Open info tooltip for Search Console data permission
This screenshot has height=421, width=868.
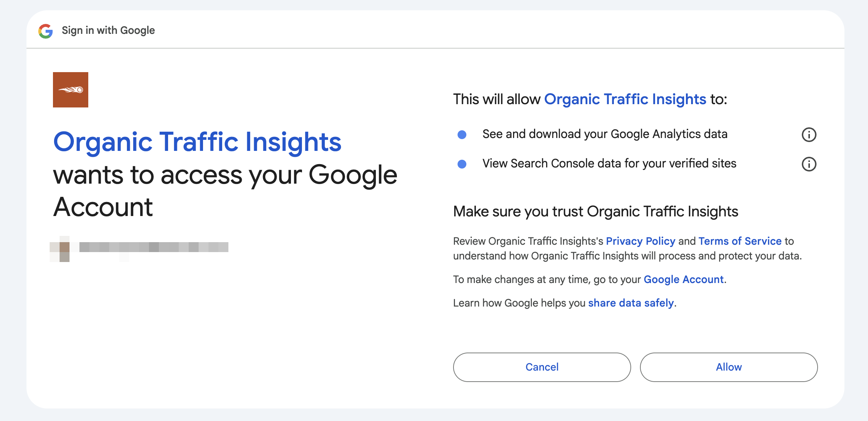[x=809, y=164]
